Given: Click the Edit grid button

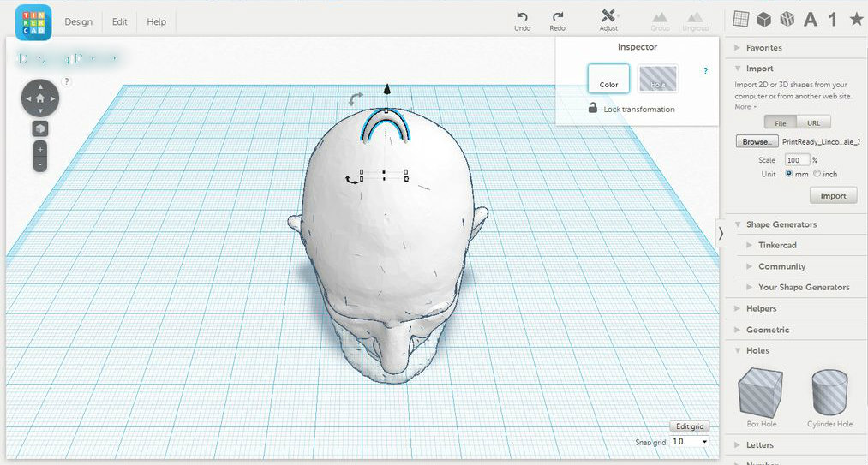Looking at the screenshot, I should 689,426.
